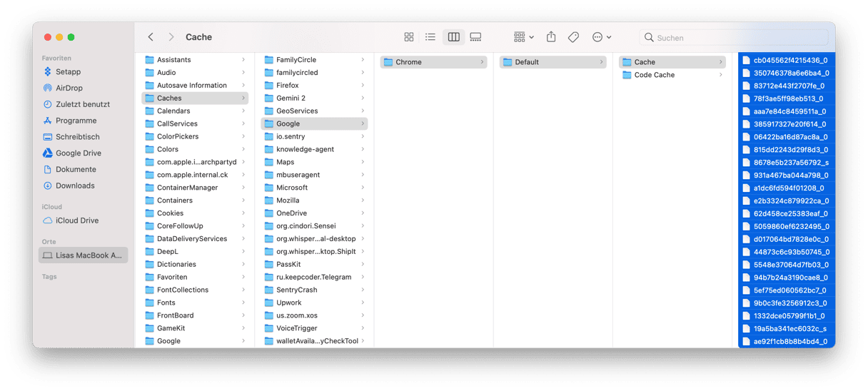The height and width of the screenshot is (391, 868).
Task: Go forward with the forward arrow
Action: [x=171, y=37]
